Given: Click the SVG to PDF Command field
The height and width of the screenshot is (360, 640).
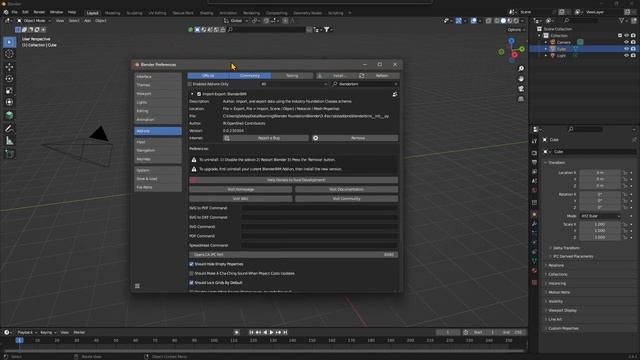Looking at the screenshot, I should 319,208.
